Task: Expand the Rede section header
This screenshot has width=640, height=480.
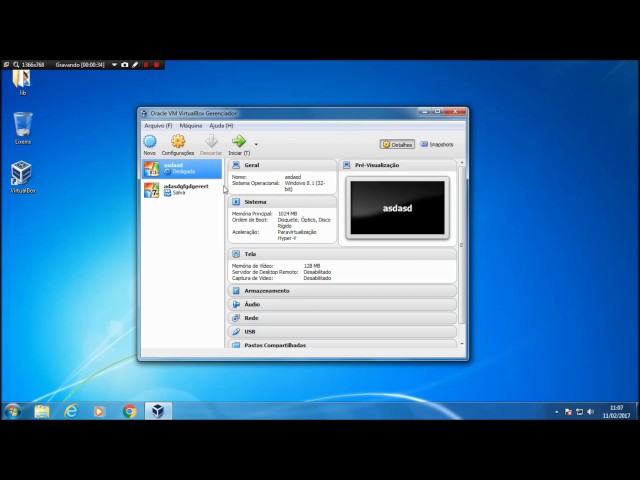Action: 342,318
